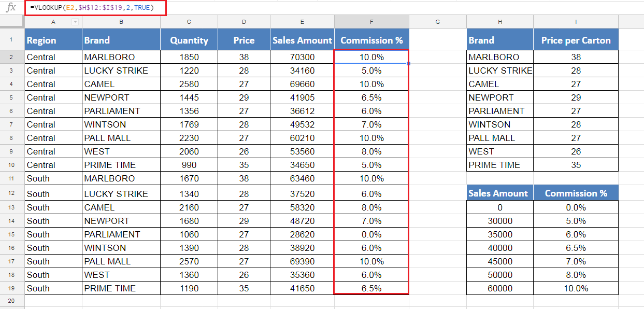
Task: Click the fx function icon
Action: tap(11, 8)
